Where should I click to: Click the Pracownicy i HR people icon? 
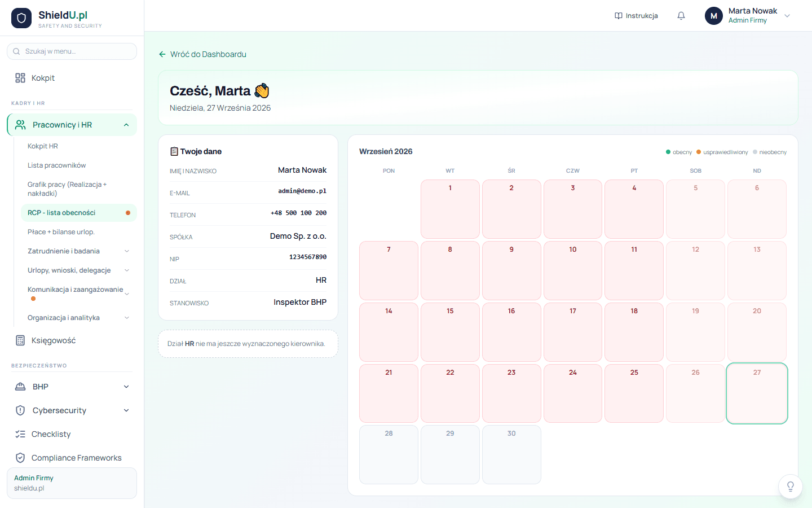click(20, 125)
